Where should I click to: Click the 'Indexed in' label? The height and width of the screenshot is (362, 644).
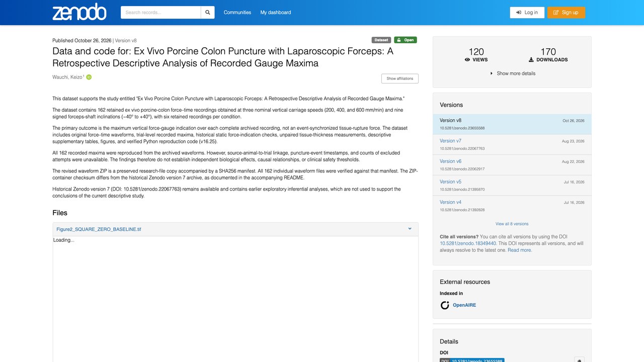451,294
